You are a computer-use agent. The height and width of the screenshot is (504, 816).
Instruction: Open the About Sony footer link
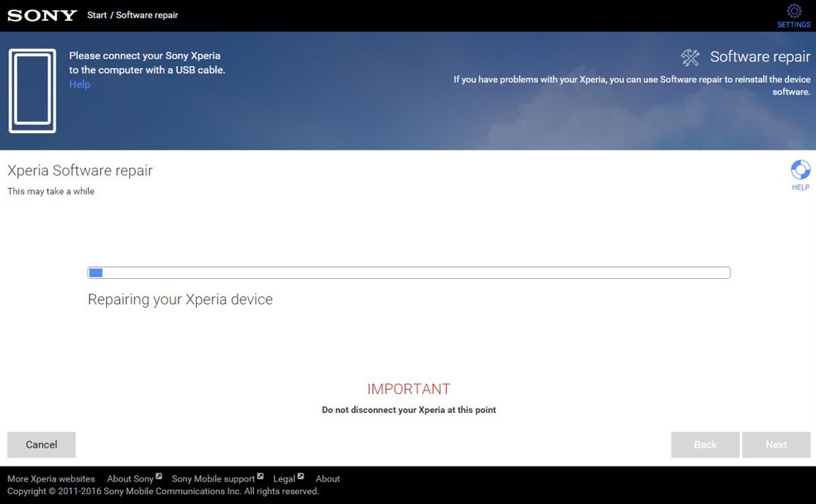point(130,478)
